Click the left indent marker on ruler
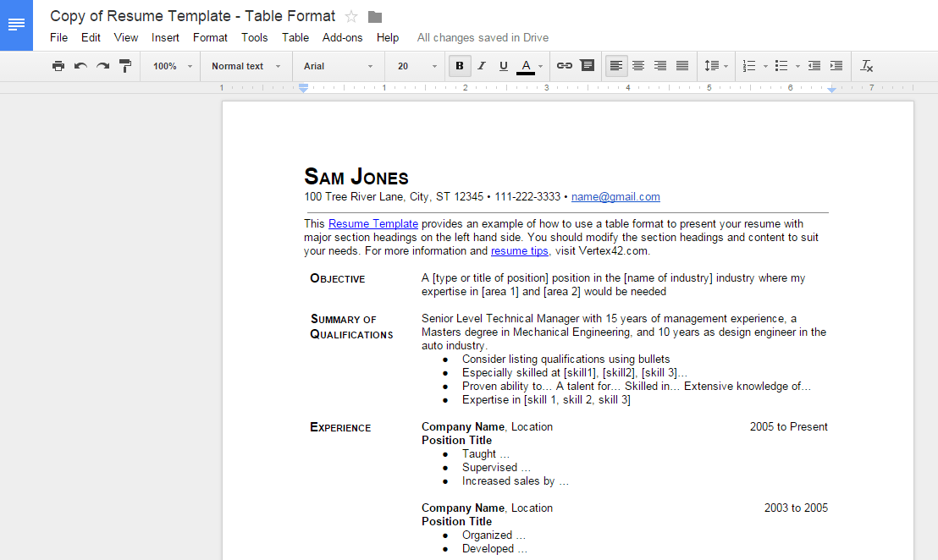The width and height of the screenshot is (938, 560). [303, 88]
